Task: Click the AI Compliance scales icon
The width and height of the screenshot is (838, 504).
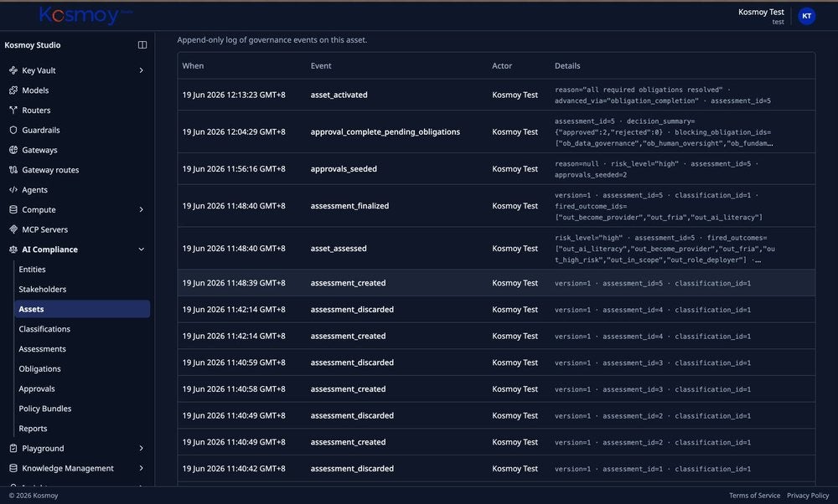Action: [x=13, y=249]
